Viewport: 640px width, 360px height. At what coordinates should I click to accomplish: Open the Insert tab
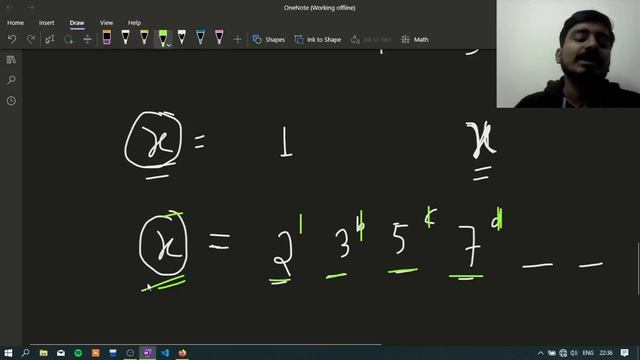(47, 23)
